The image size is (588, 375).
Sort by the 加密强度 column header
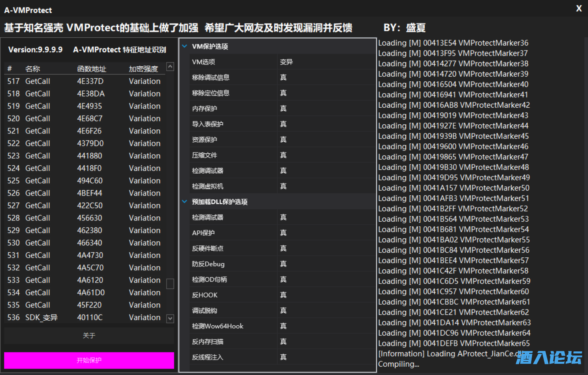coord(143,69)
